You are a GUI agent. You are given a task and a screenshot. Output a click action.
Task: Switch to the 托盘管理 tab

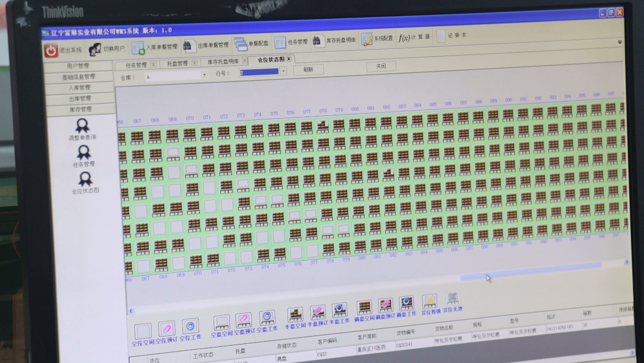click(x=177, y=63)
